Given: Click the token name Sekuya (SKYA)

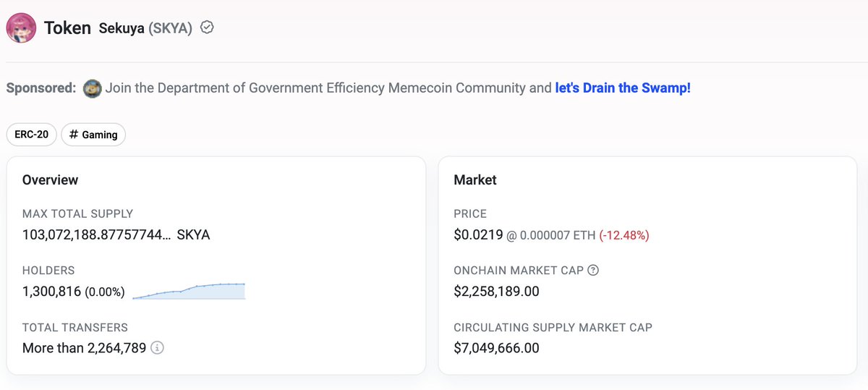Looking at the screenshot, I should click(x=145, y=28).
